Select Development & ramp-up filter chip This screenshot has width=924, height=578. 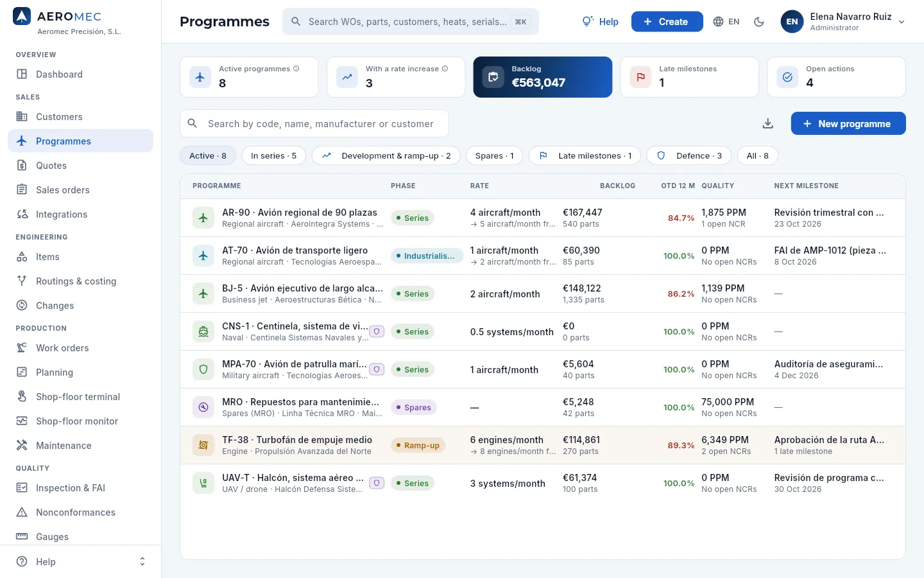tap(386, 155)
